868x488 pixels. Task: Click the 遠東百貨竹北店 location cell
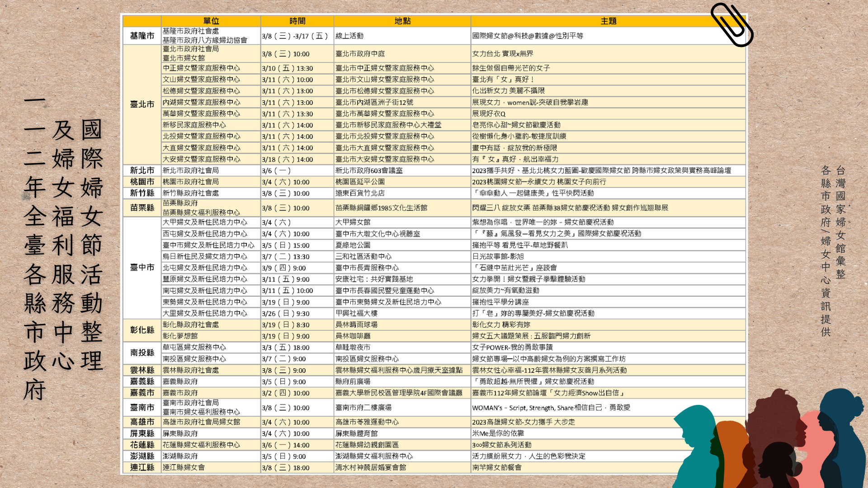click(360, 193)
